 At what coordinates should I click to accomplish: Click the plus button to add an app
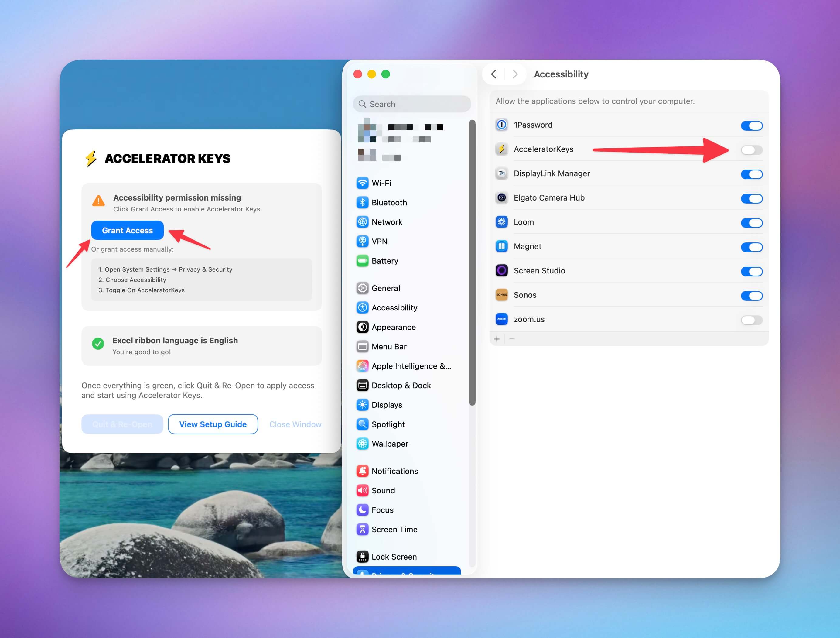point(497,339)
